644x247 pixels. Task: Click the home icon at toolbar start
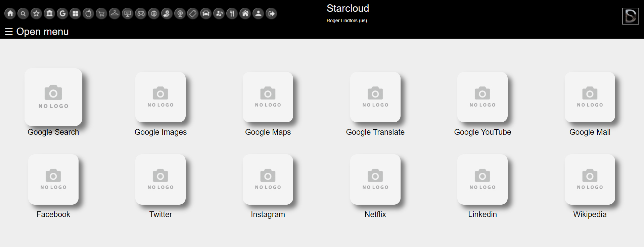(10, 14)
